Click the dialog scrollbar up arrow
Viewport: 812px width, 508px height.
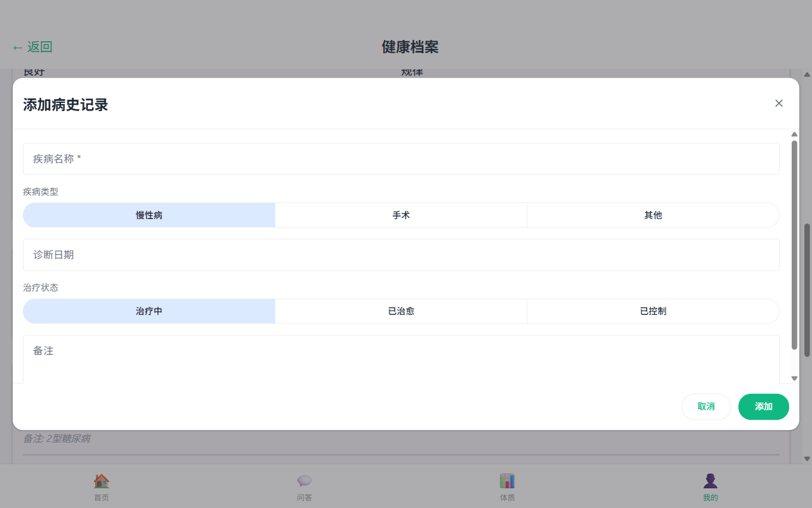794,134
